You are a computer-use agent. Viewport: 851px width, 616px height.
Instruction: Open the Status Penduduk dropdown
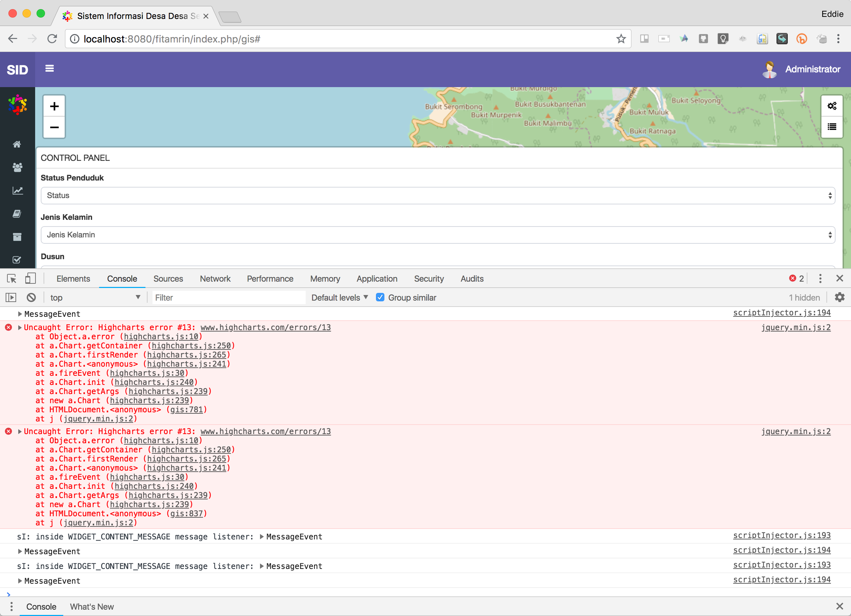pyautogui.click(x=437, y=196)
